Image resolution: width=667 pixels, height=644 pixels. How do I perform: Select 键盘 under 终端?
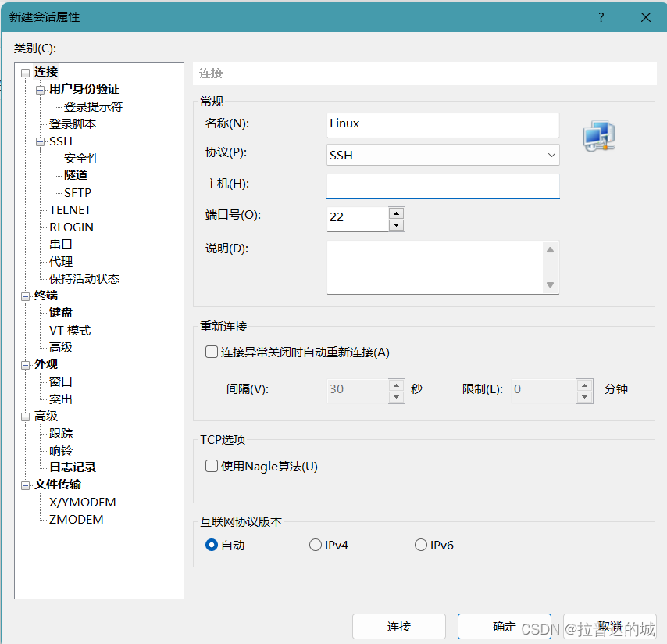coord(60,312)
